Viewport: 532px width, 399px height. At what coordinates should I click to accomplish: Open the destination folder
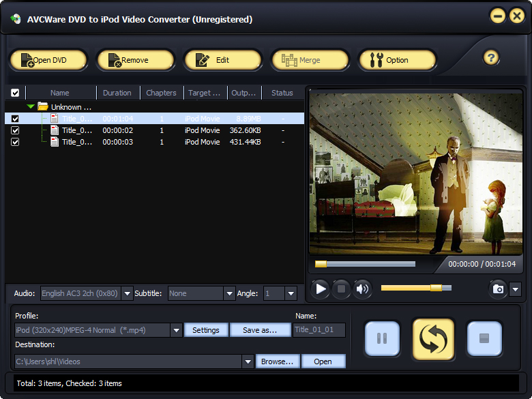coord(323,361)
